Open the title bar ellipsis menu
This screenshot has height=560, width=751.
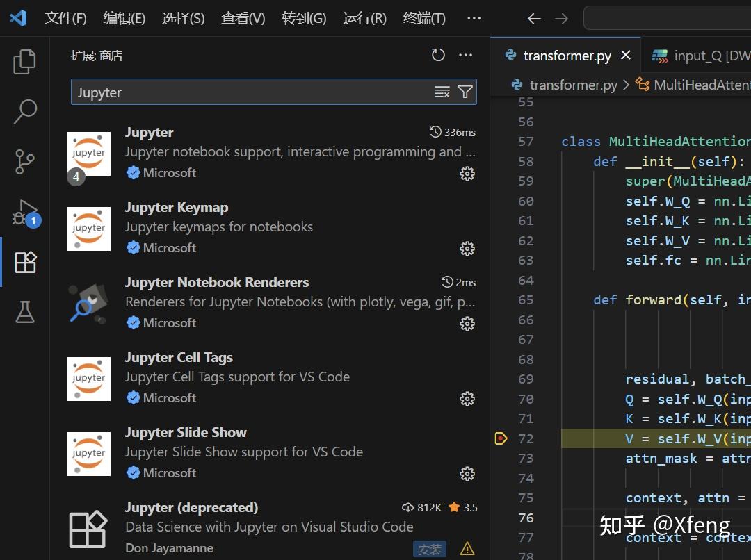(x=474, y=19)
